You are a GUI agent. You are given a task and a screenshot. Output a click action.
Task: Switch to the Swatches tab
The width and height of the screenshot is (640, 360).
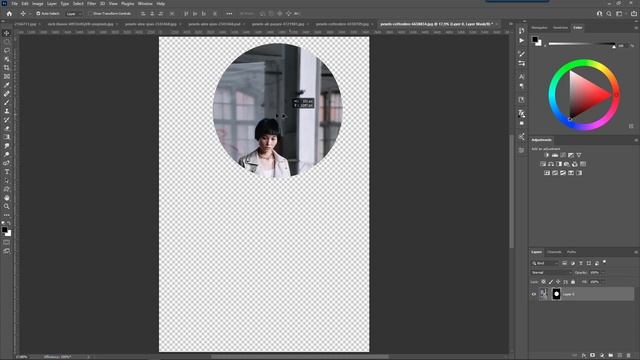[x=560, y=28]
